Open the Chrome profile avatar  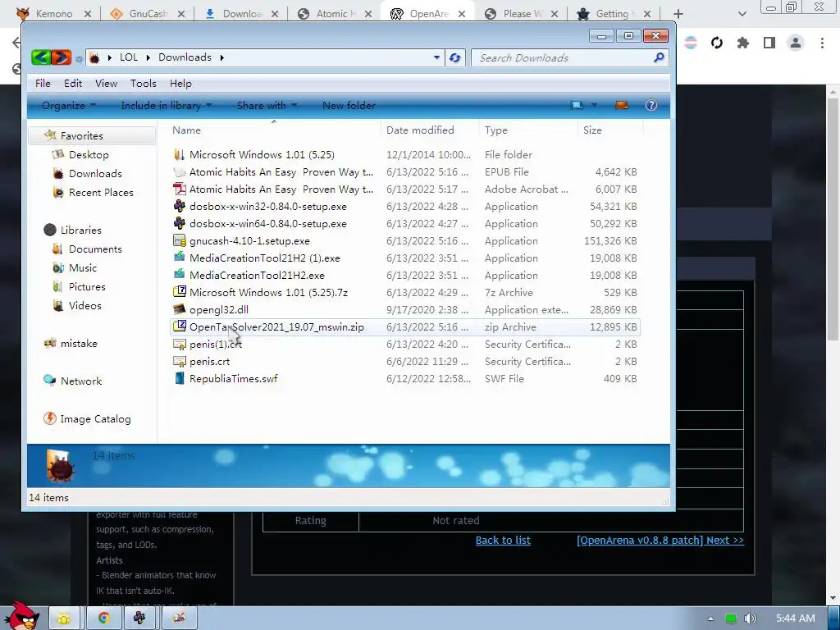pyautogui.click(x=796, y=43)
